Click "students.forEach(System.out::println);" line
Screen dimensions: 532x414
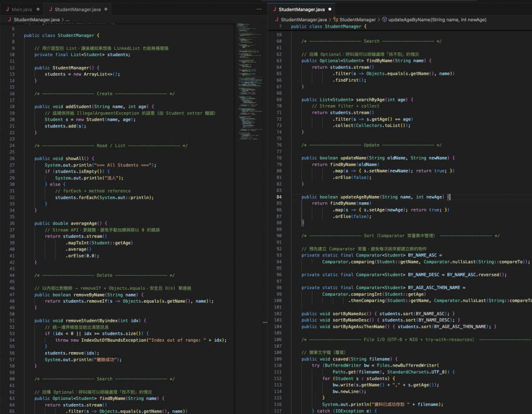pyautogui.click(x=104, y=198)
